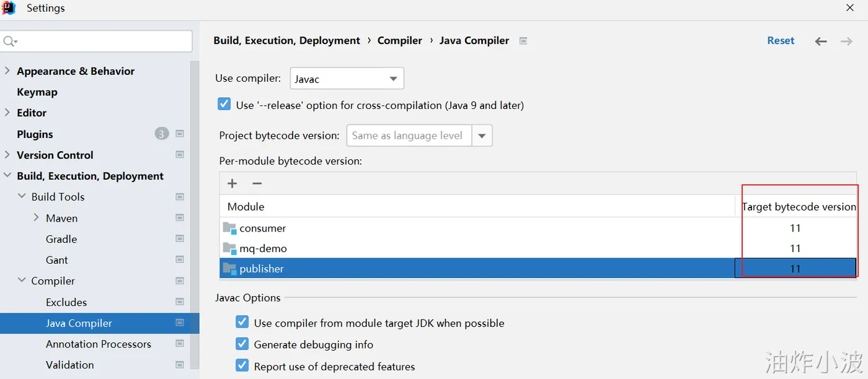
Task: Open the Use compiler Javac dropdown
Action: pyautogui.click(x=347, y=79)
